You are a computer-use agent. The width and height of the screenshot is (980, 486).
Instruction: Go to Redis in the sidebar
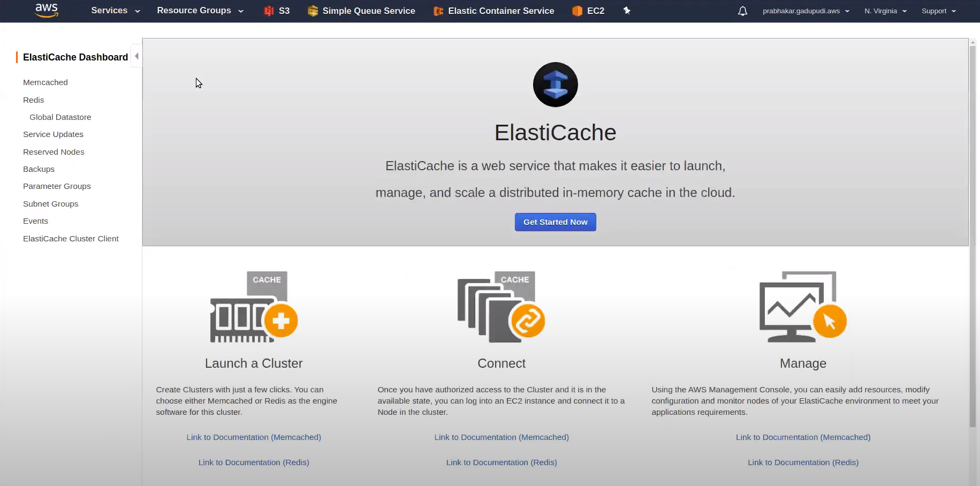point(34,100)
